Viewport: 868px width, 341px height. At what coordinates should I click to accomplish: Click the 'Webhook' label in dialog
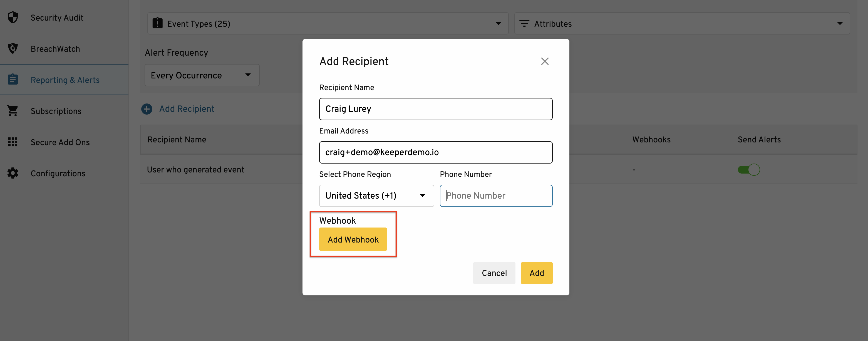pos(337,221)
